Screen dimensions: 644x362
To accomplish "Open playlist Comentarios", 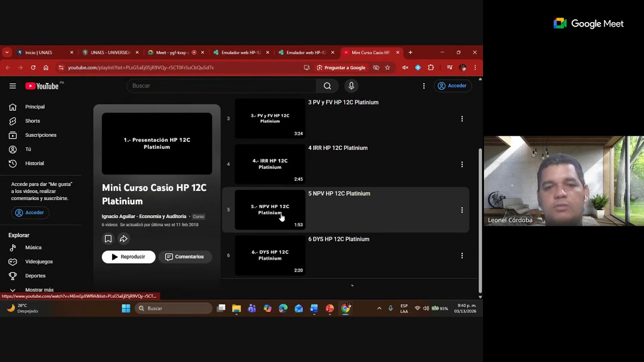I will (185, 257).
